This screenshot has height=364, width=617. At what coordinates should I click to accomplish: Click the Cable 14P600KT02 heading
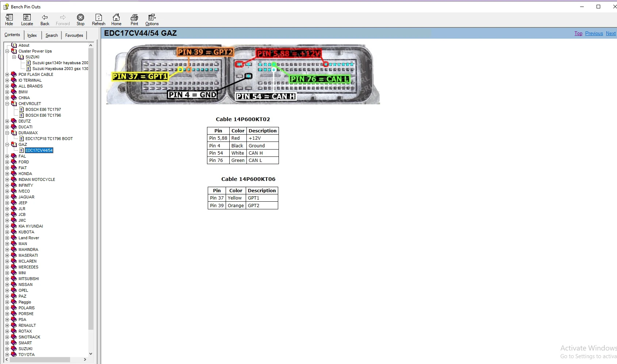(x=243, y=119)
